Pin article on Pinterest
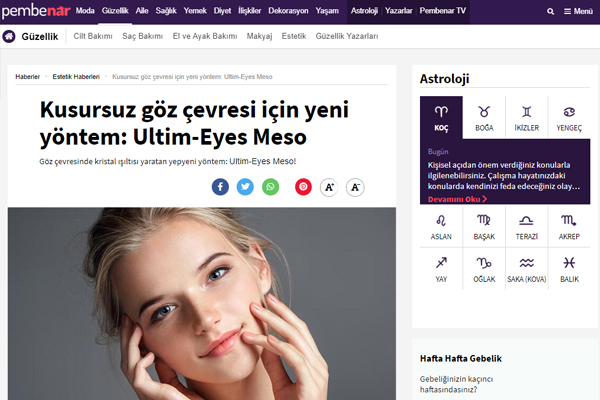600x400 pixels. pyautogui.click(x=303, y=187)
